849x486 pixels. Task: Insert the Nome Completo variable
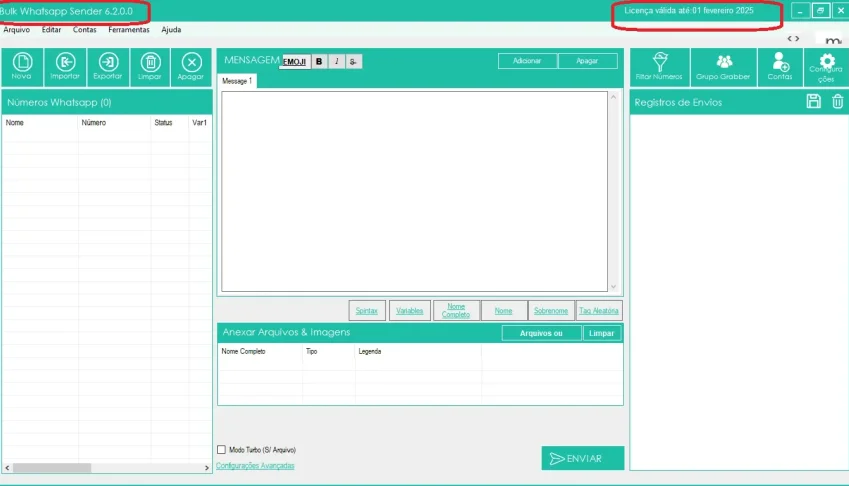(x=456, y=311)
